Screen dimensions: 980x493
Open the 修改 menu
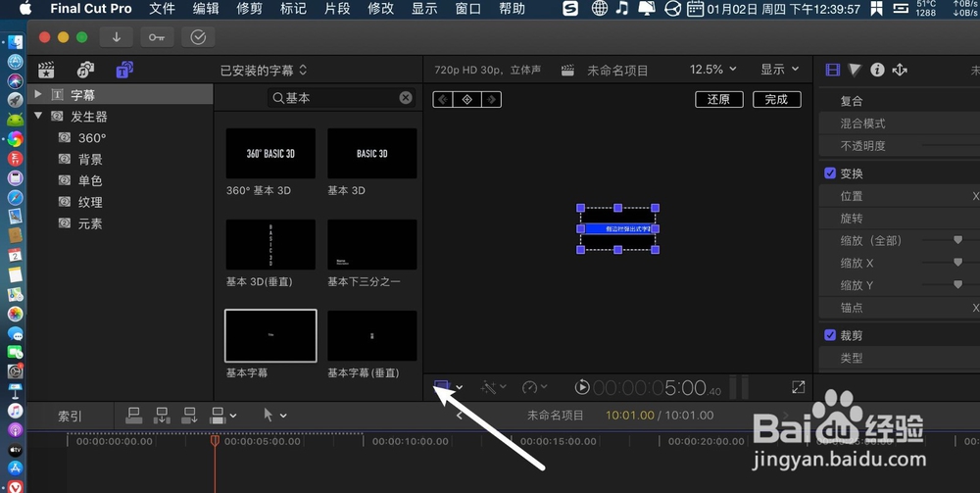[381, 9]
